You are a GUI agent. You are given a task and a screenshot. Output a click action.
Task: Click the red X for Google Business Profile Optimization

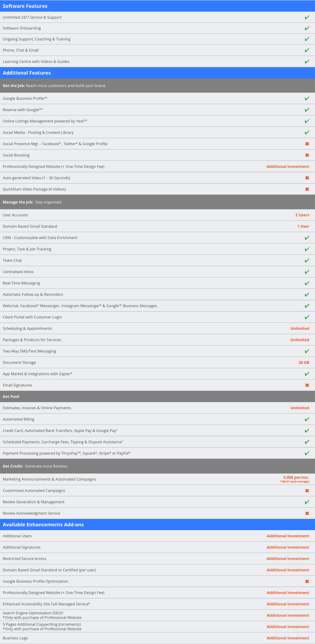(307, 582)
